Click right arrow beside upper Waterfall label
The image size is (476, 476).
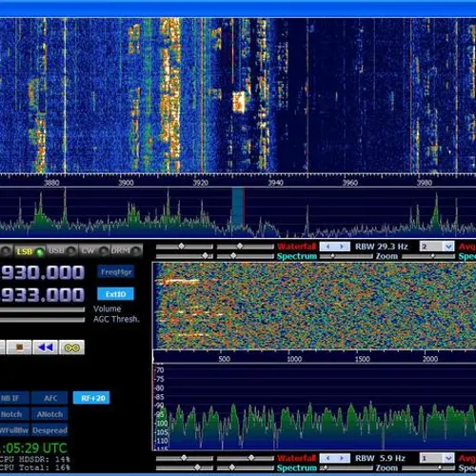[342, 247]
